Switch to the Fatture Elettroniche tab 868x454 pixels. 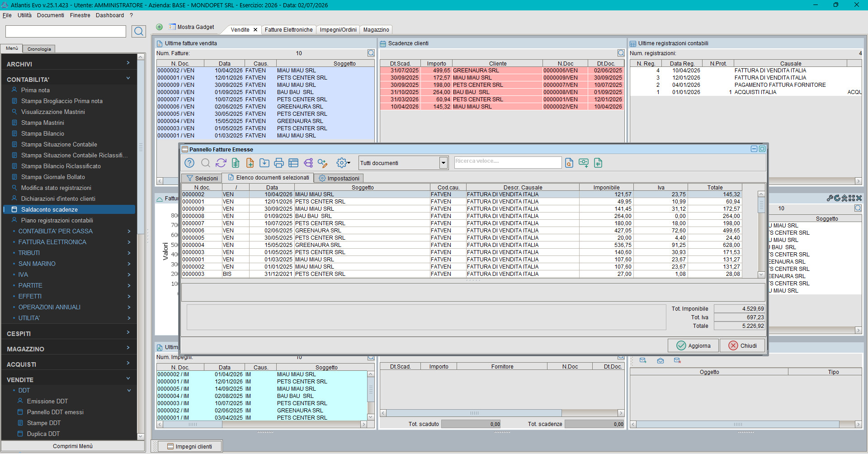click(x=288, y=30)
